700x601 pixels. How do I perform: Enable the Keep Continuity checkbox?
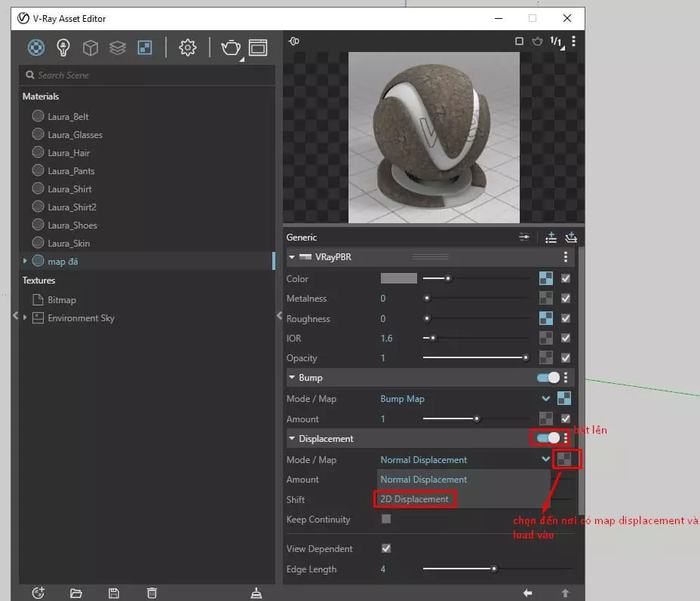coord(386,519)
